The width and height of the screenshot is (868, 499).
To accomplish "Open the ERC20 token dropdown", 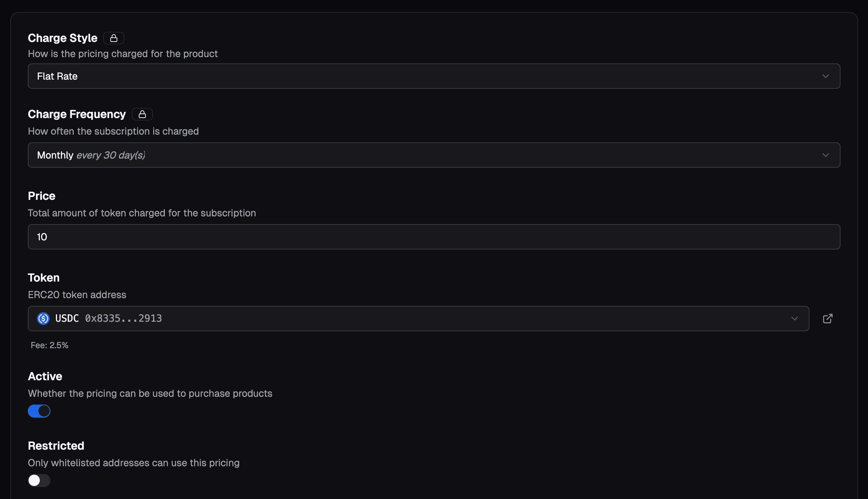I will point(418,319).
